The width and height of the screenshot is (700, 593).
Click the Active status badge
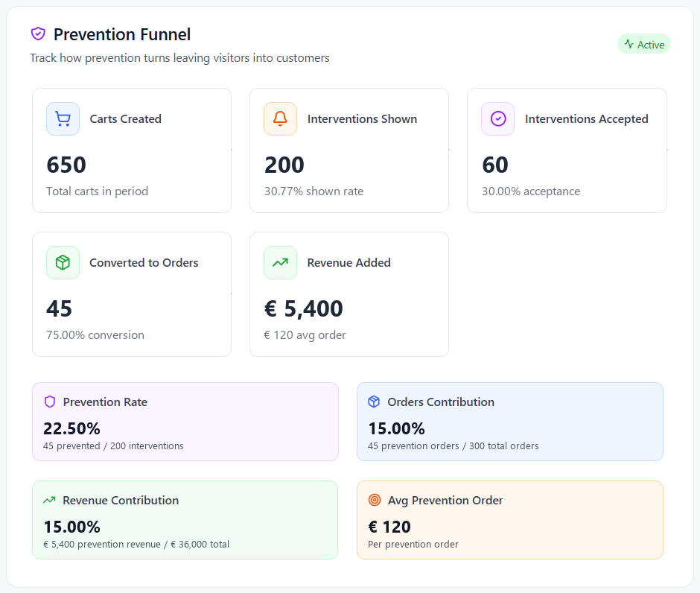coord(643,44)
